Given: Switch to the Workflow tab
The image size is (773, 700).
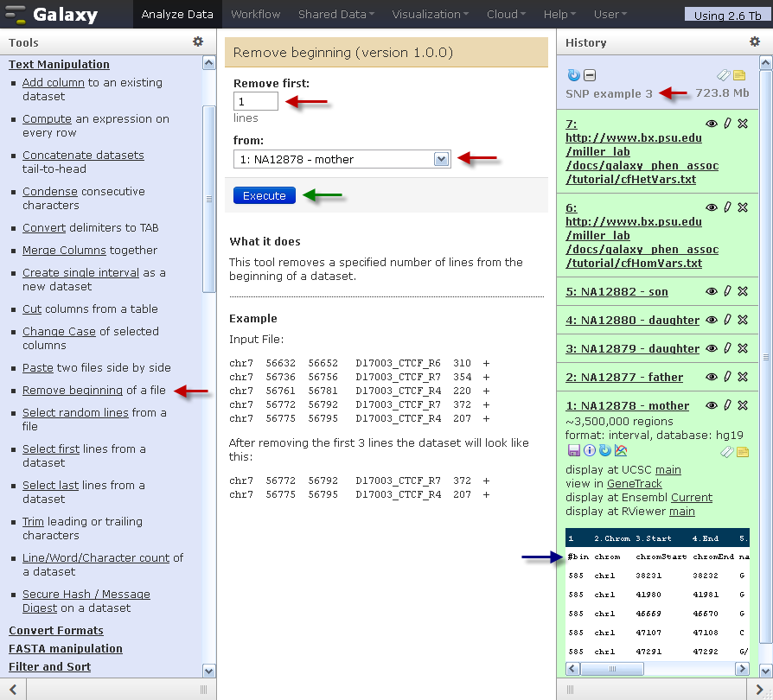Looking at the screenshot, I should [255, 15].
